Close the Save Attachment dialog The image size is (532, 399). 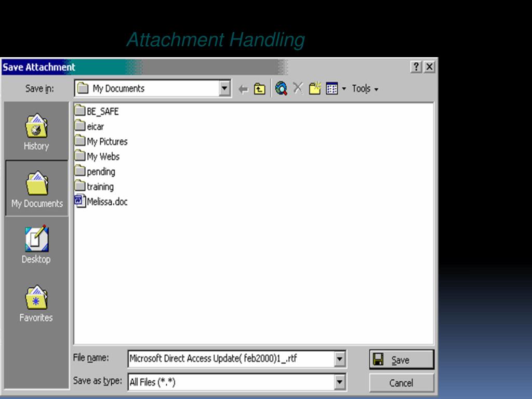[x=430, y=67]
